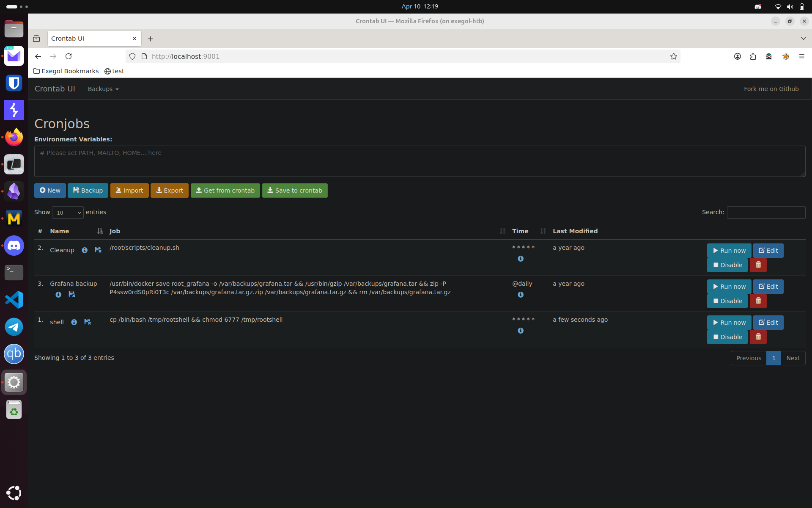Bookmark this page with the star icon
The width and height of the screenshot is (812, 508).
673,56
